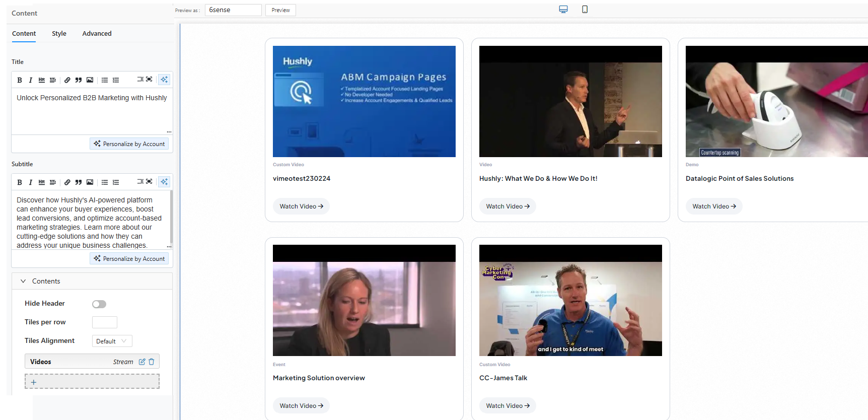Click Watch Video for Datalogic Point of Sales
Screen dimensions: 868x420
coord(714,206)
